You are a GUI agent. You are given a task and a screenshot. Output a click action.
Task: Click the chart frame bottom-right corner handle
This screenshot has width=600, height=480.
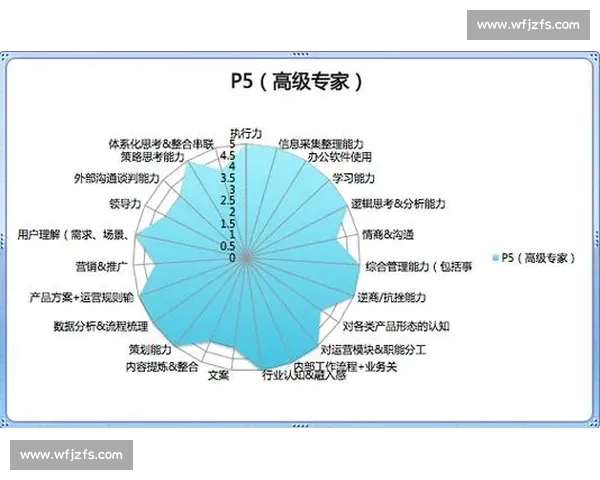coord(595,423)
